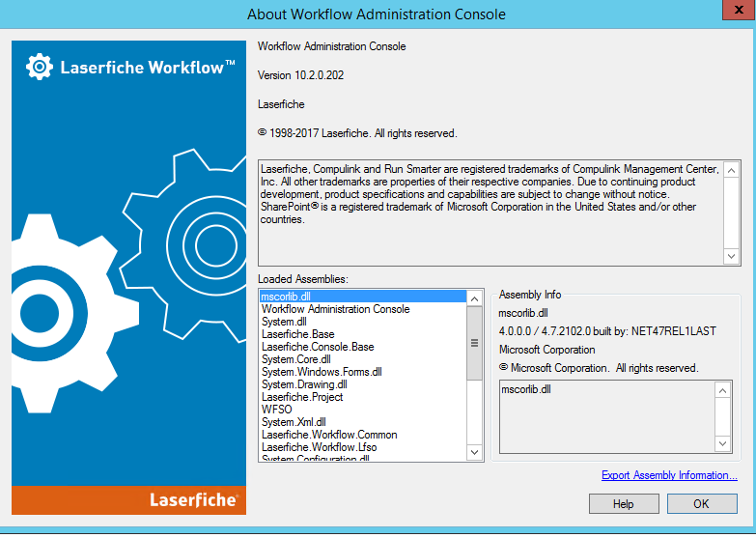Select System.Windows.Forms.dll assembly
Screen dimensions: 756x538
pos(363,372)
